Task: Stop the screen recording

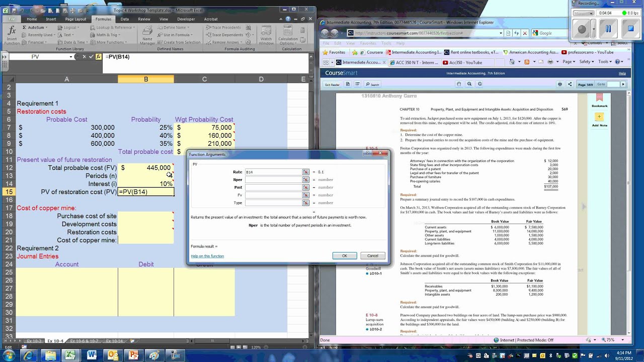Action: pos(630,29)
